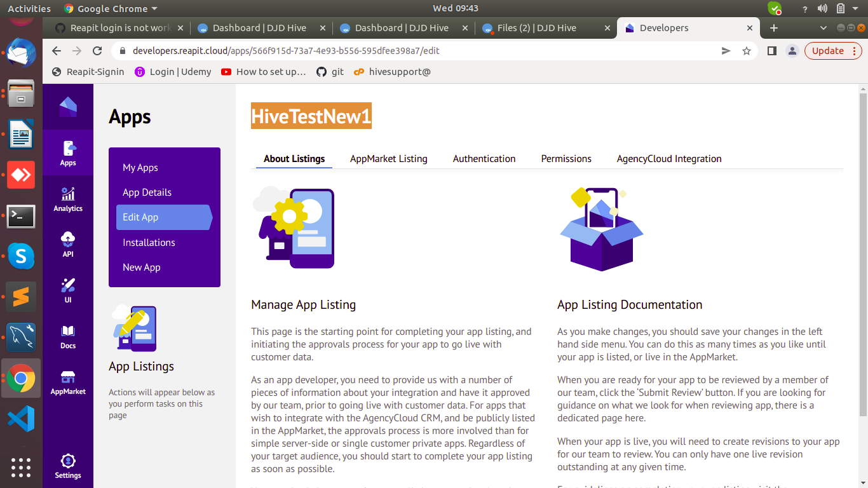The height and width of the screenshot is (488, 868).
Task: Switch to the Permissions tab
Action: coord(566,159)
